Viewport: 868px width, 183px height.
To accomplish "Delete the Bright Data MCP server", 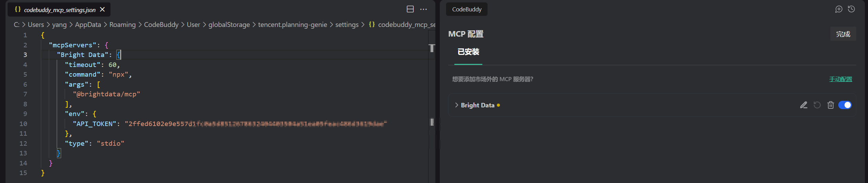I will point(830,105).
